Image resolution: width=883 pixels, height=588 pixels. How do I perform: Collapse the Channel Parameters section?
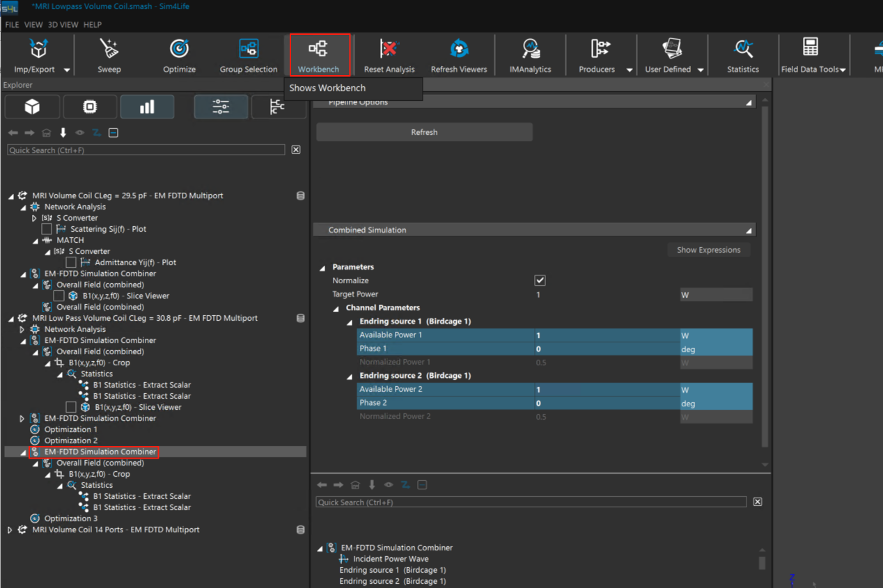pyautogui.click(x=336, y=308)
